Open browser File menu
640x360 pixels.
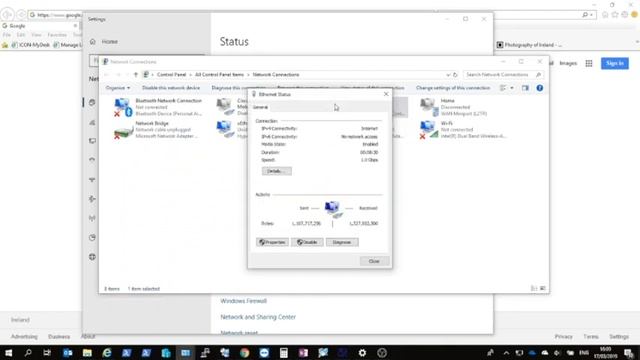click(7, 35)
